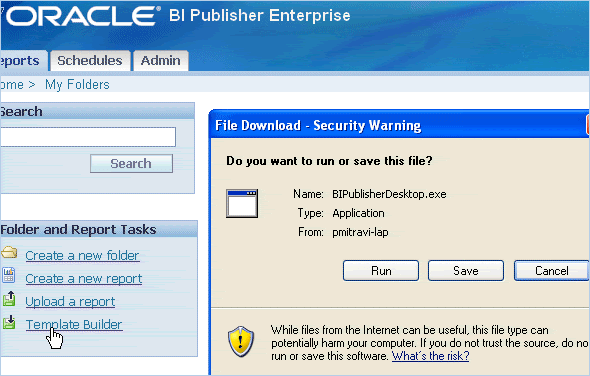This screenshot has width=590, height=376.
Task: Open Create a new report link
Action: click(x=84, y=279)
